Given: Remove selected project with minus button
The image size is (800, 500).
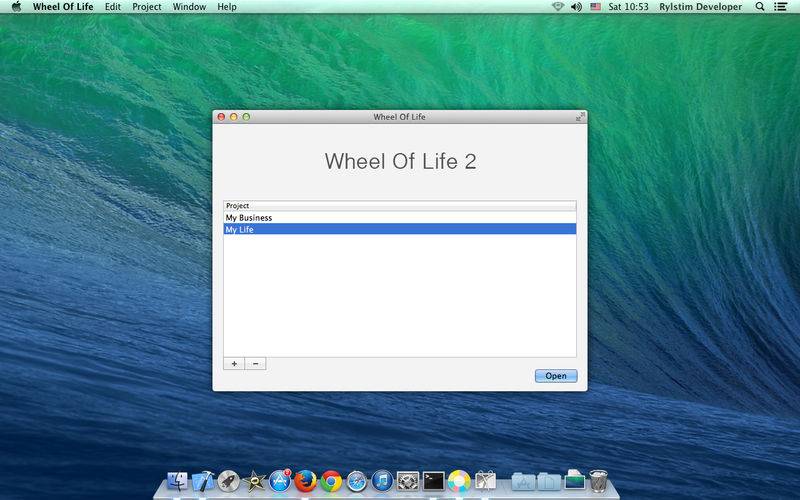Looking at the screenshot, I should pyautogui.click(x=256, y=364).
